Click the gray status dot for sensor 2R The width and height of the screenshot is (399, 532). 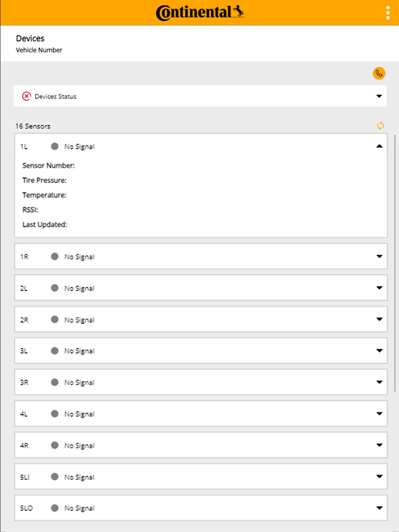55,320
